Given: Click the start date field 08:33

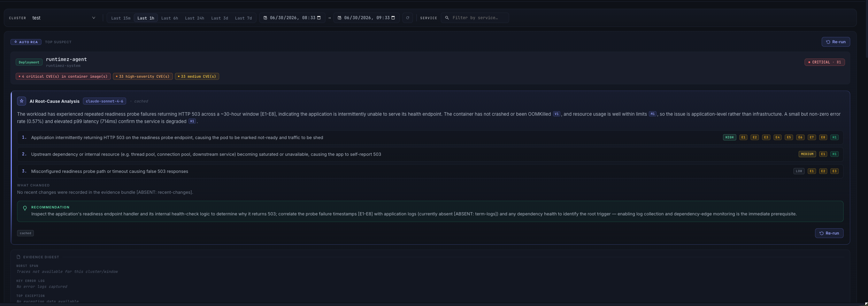Looking at the screenshot, I should point(292,18).
